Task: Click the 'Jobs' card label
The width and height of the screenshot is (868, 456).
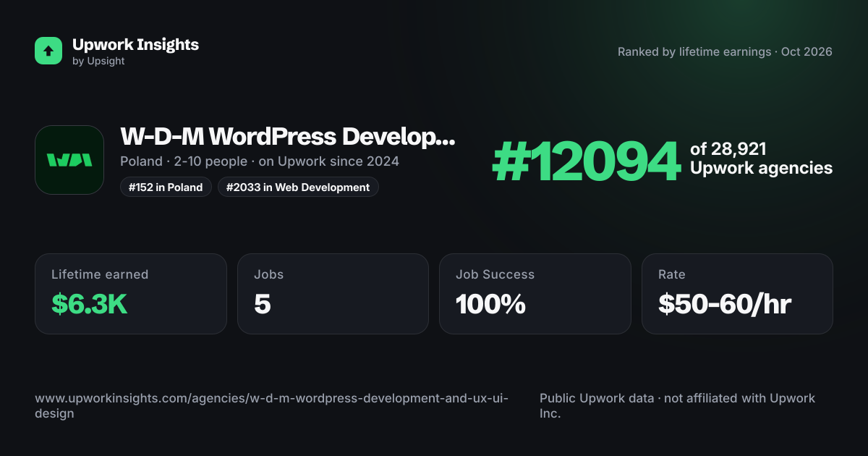Action: point(268,274)
